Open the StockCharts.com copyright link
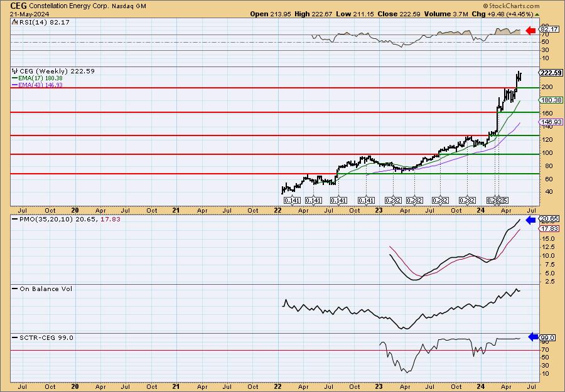Image resolution: width=565 pixels, height=392 pixels. pyautogui.click(x=511, y=6)
